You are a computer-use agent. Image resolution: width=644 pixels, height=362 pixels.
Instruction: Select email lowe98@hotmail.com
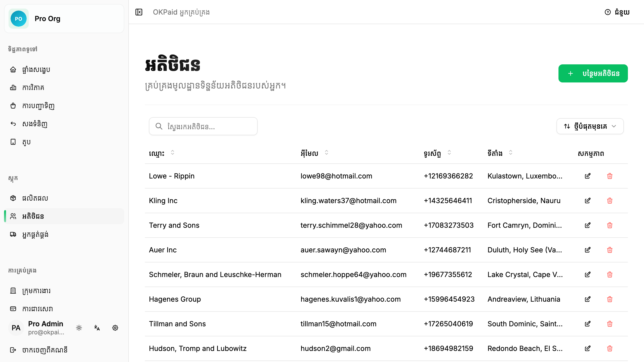pyautogui.click(x=336, y=176)
